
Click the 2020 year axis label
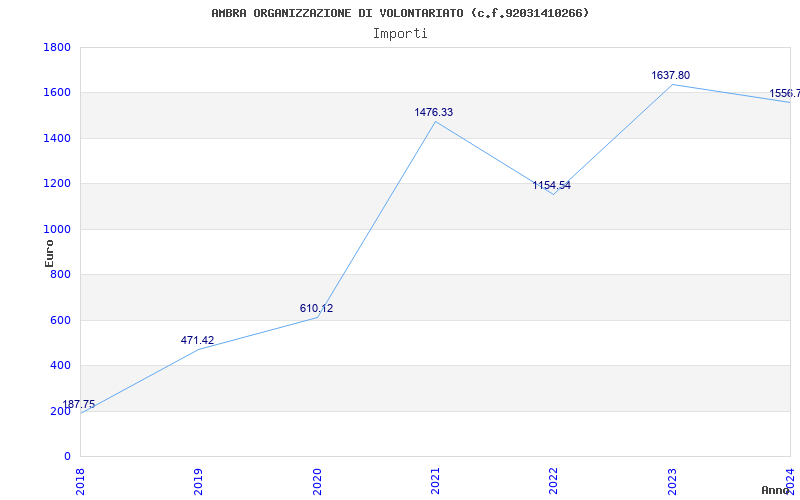pos(317,481)
